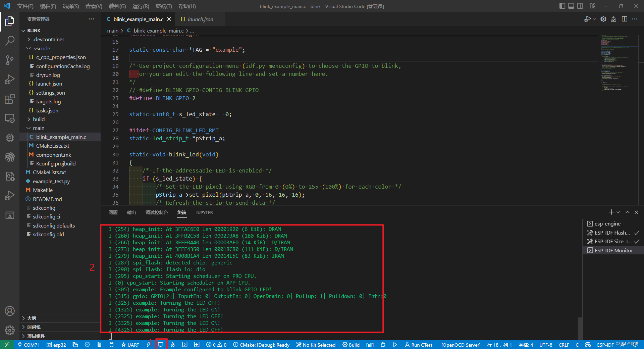
Task: Select the esp-engine terminal
Action: point(613,224)
